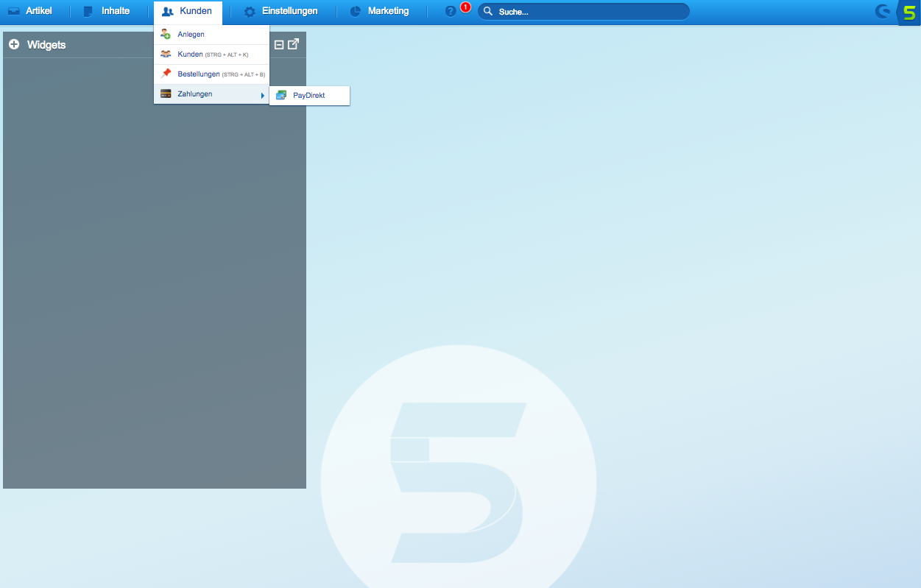Screen dimensions: 921x588
Task: Click the search magnifier icon
Action: (487, 12)
